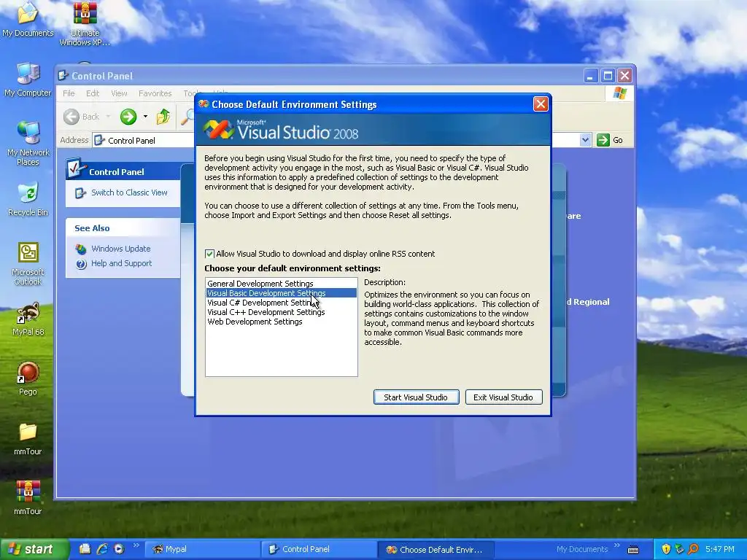Open My Documents taskbar toolbar

click(582, 549)
